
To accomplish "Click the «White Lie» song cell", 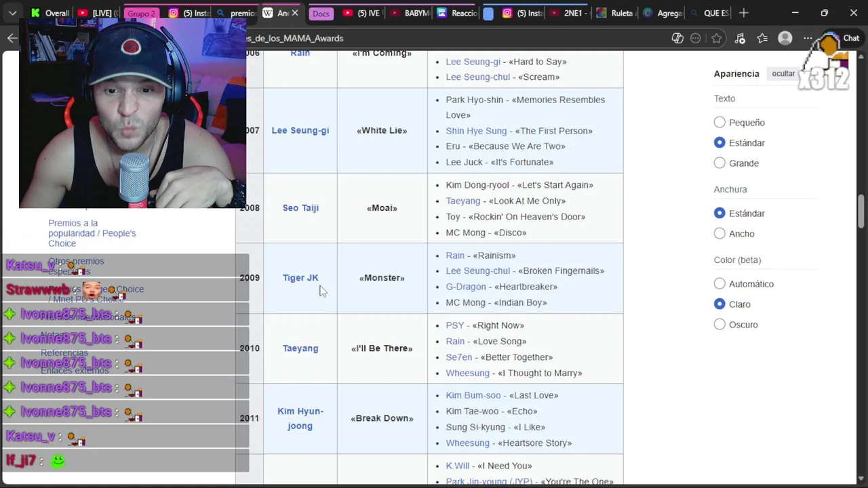I will pos(382,130).
